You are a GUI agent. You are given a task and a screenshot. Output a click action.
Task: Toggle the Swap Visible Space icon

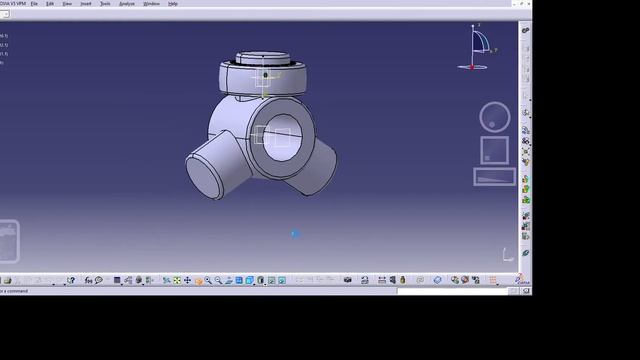pyautogui.click(x=282, y=280)
